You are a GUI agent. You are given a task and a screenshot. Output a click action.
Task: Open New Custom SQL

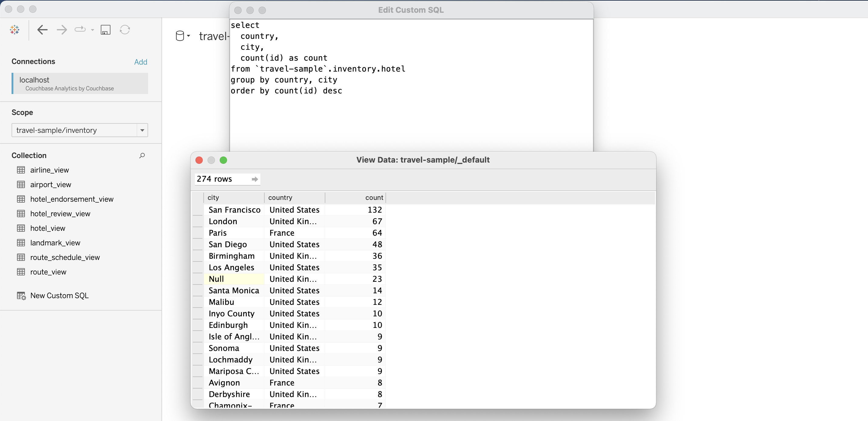pyautogui.click(x=59, y=296)
